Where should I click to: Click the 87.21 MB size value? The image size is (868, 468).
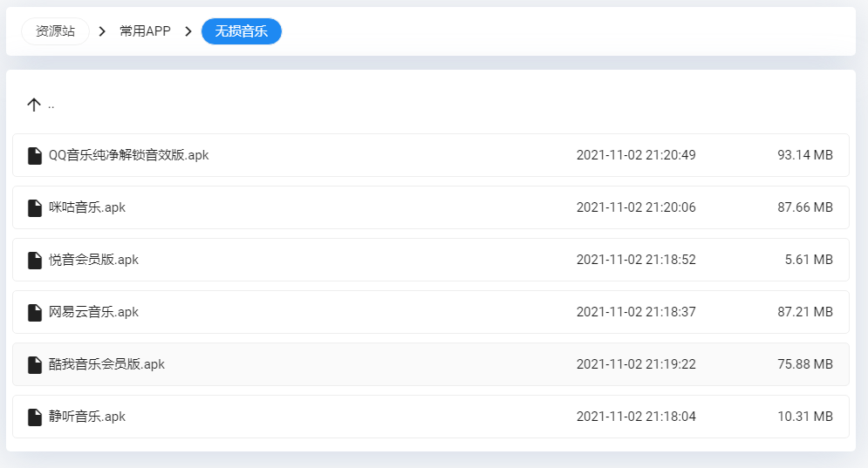[805, 312]
